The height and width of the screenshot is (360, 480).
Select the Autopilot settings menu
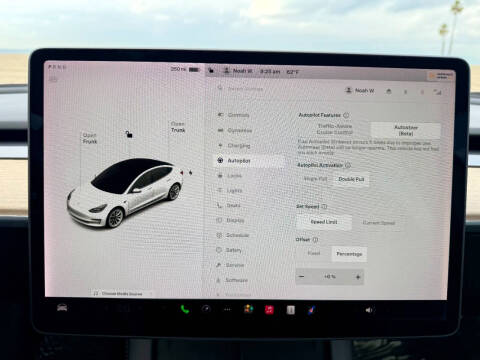pos(248,160)
